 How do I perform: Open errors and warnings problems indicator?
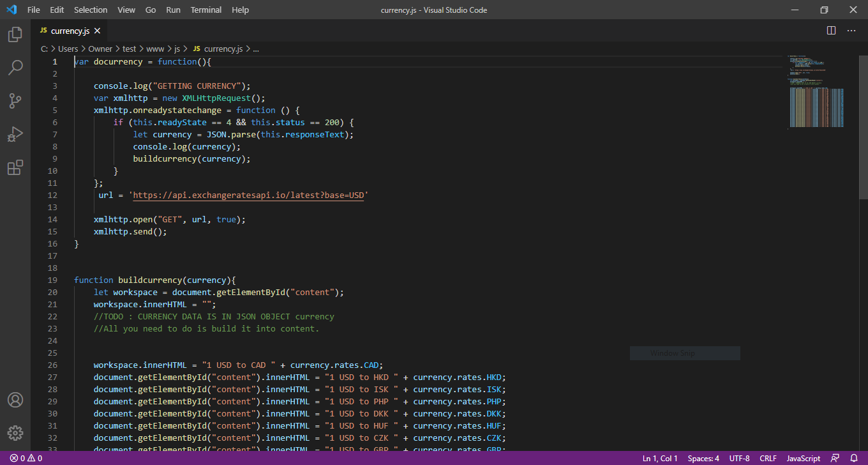pos(26,459)
